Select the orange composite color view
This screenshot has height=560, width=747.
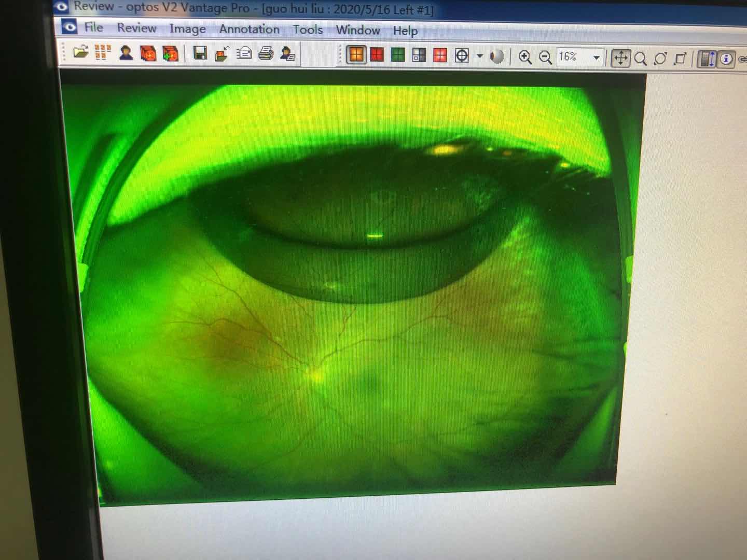coord(356,54)
